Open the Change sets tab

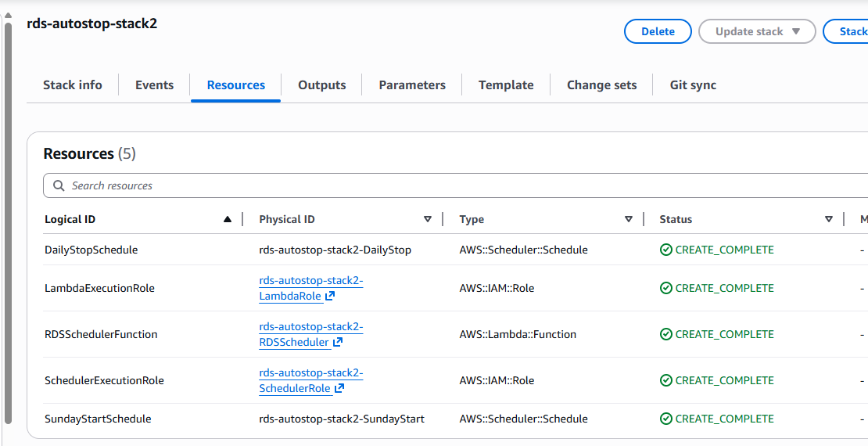tap(601, 85)
